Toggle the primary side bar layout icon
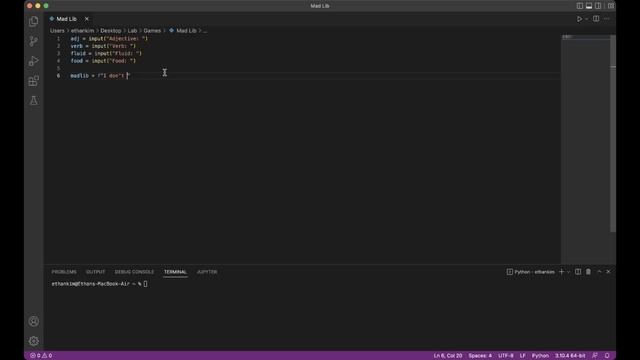This screenshot has width=640, height=360. pyautogui.click(x=580, y=6)
